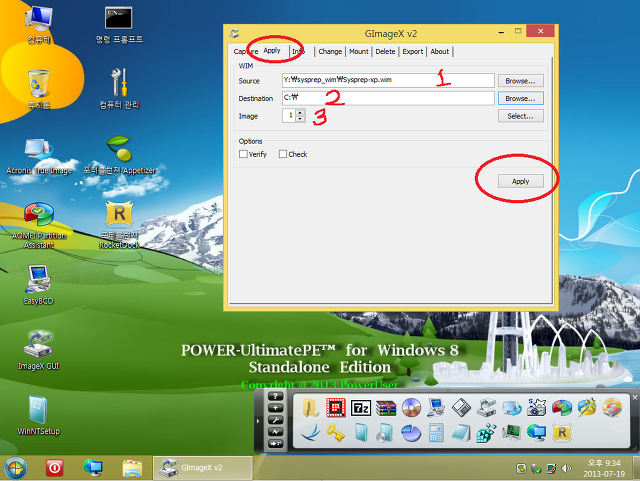
Task: Launch the registry cubes icon in the dock
Action: click(487, 433)
